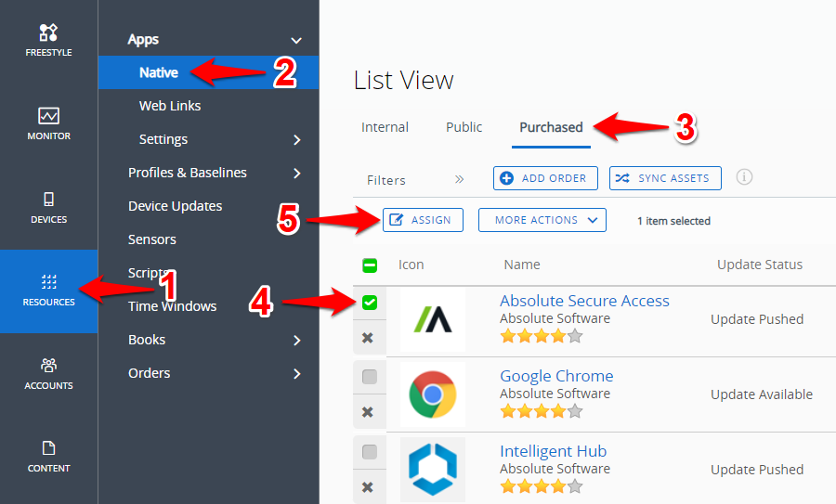
Task: Click the star rating of Google Chrome
Action: (x=542, y=411)
